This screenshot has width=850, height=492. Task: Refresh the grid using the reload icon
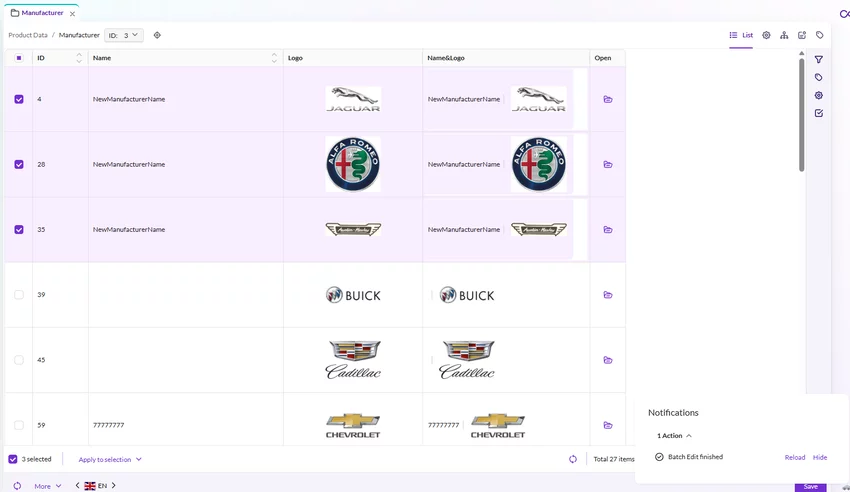(573, 459)
